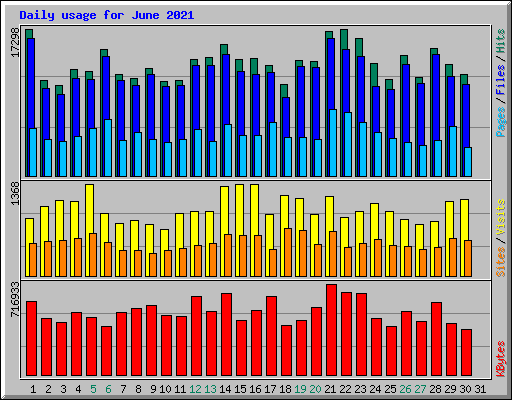Viewport: 512px width, 400px height.
Task: Click the axis value '716933'
Action: point(15,299)
